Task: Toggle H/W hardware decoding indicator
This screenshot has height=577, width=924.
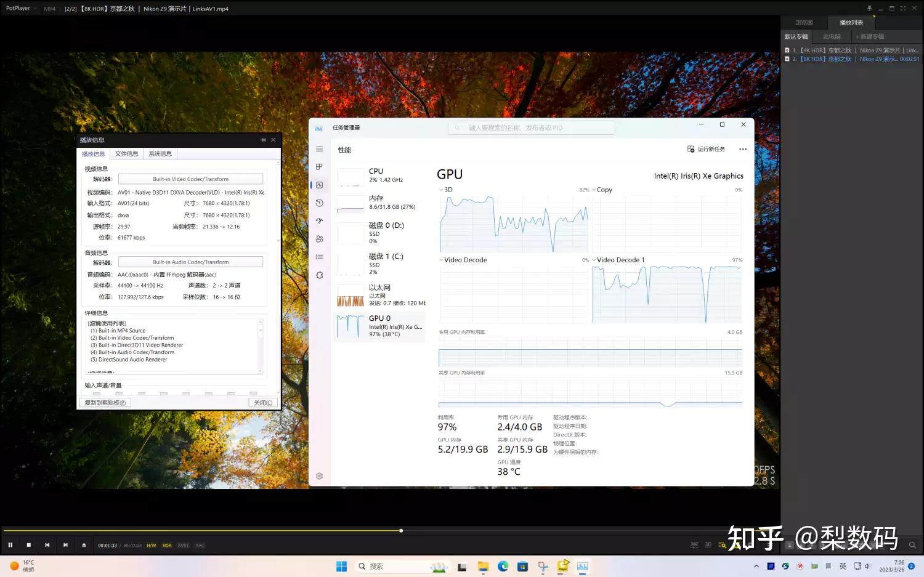Action: point(151,545)
